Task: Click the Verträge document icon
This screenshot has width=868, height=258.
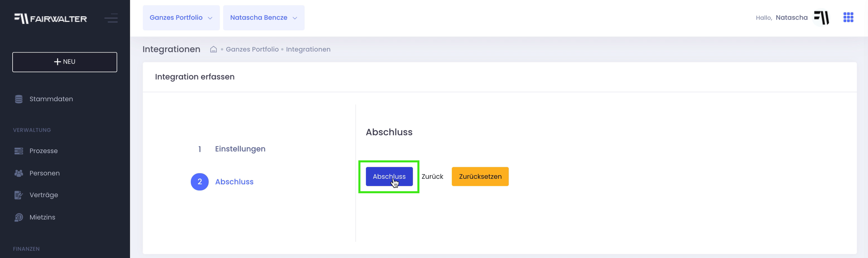Action: pos(19,195)
